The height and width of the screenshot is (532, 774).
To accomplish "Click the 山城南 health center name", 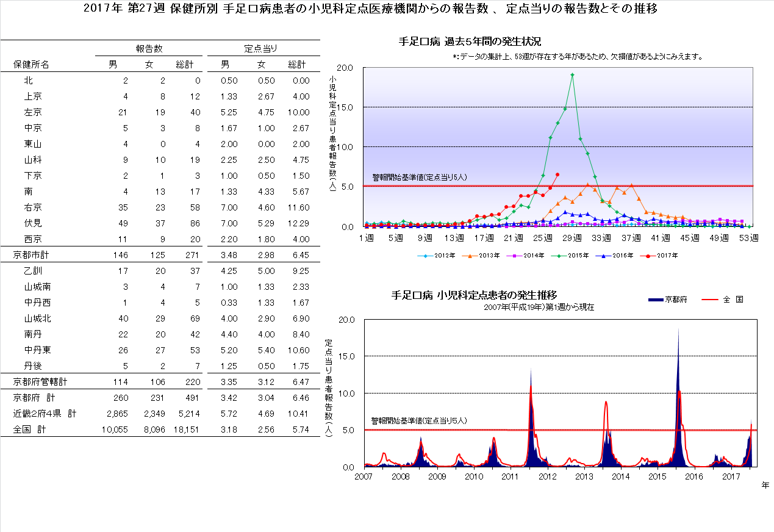I will [37, 287].
